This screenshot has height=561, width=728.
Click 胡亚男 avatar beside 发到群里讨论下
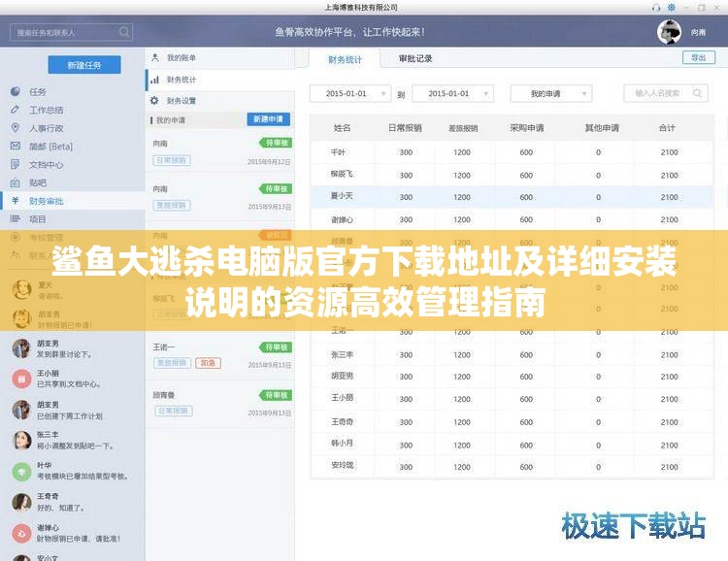click(21, 348)
